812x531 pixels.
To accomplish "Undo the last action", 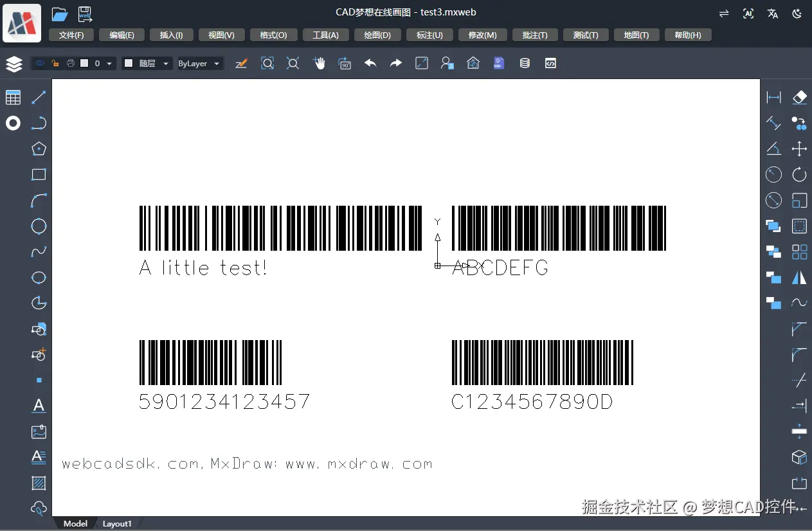I will (x=370, y=64).
